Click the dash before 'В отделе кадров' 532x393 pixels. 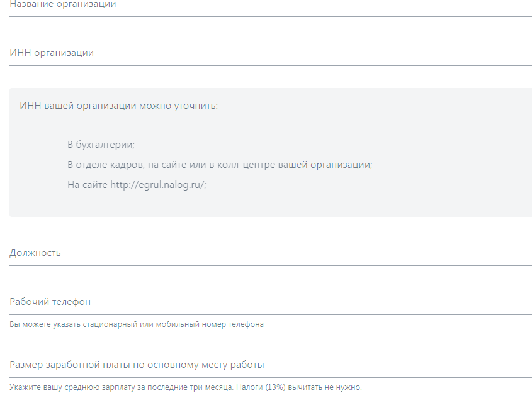[x=56, y=165]
